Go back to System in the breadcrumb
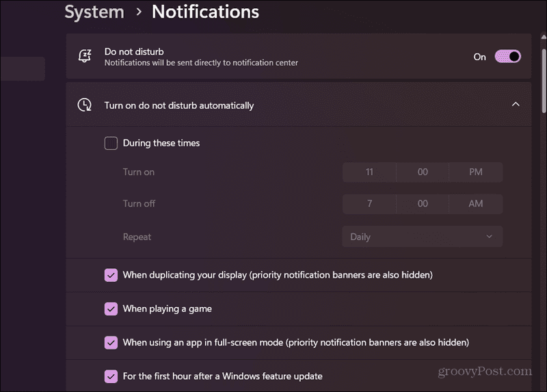The image size is (547, 392). pyautogui.click(x=94, y=12)
